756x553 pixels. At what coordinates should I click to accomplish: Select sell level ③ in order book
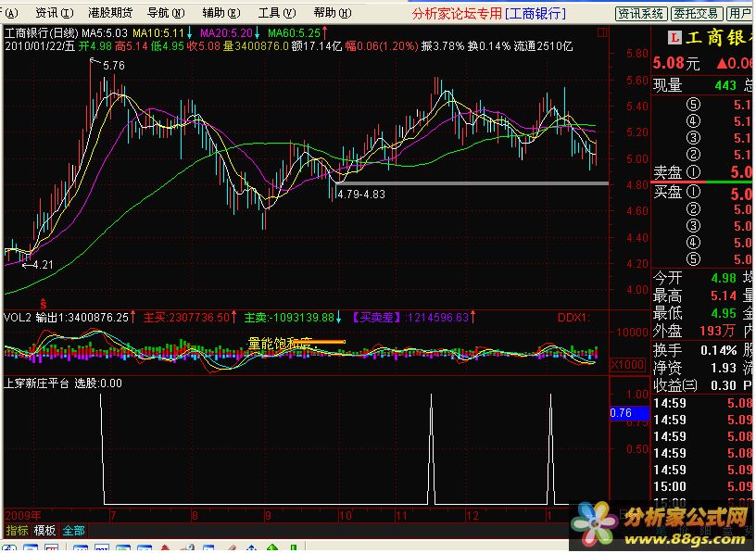point(693,138)
